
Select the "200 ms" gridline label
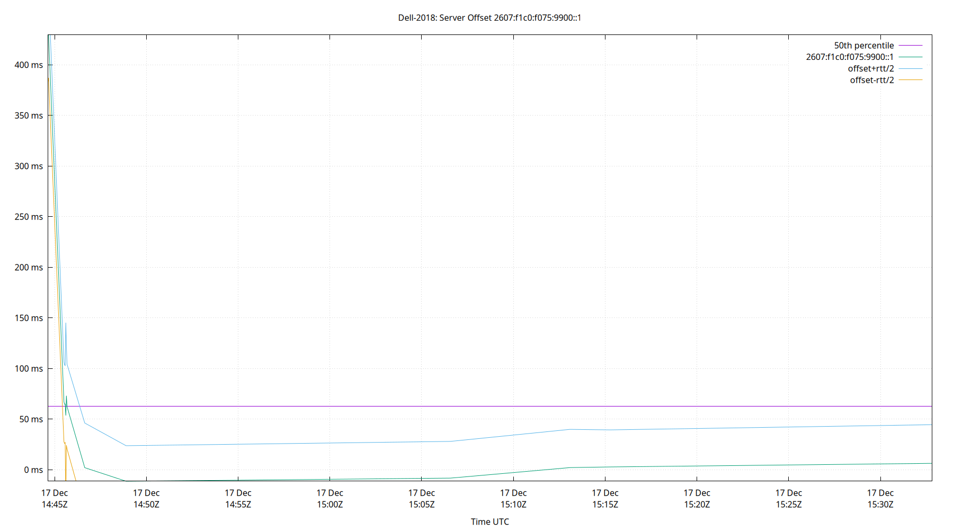tap(30, 268)
